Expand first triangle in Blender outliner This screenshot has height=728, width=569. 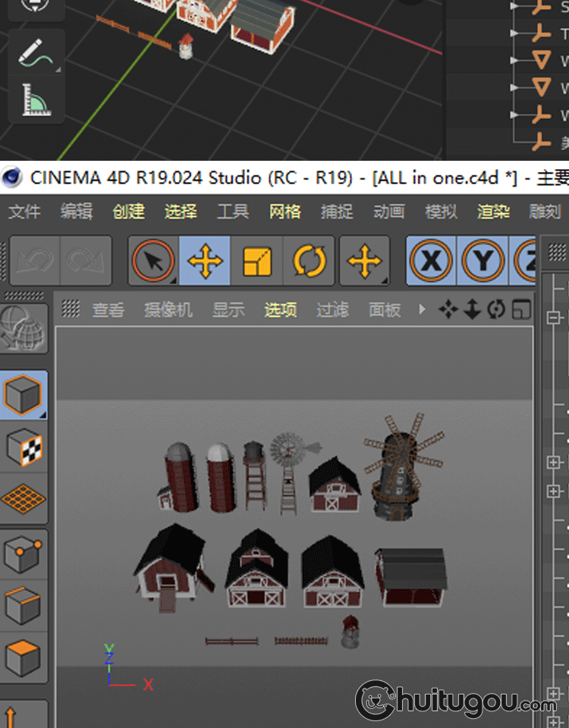coord(516,6)
